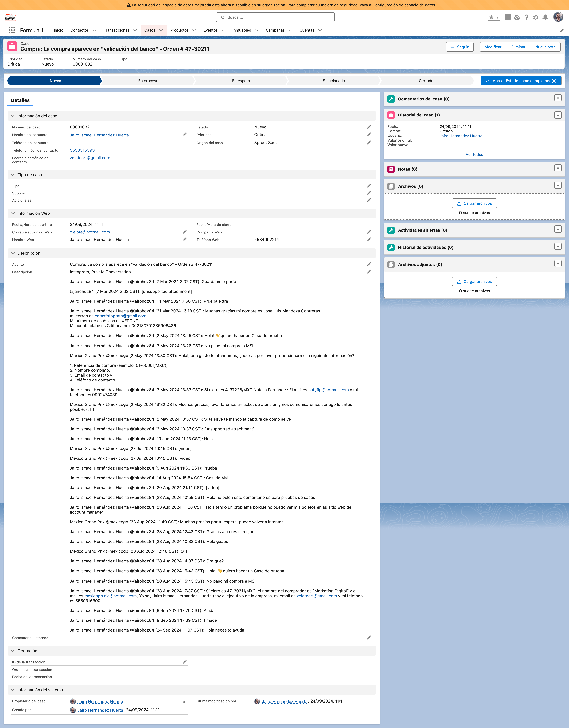Open Historial del caso dropdown menu
Viewport: 569px width, 728px height.
[558, 115]
